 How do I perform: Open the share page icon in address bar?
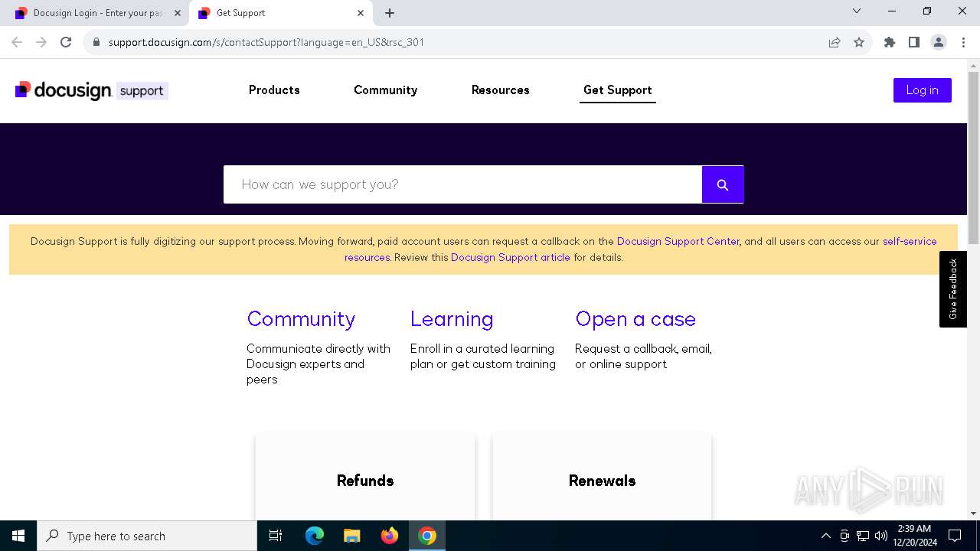[835, 42]
